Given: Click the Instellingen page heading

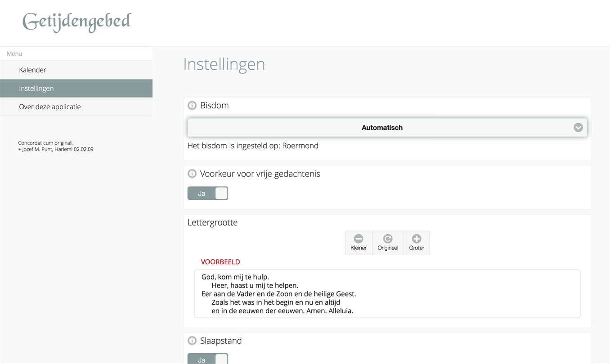Looking at the screenshot, I should [224, 64].
